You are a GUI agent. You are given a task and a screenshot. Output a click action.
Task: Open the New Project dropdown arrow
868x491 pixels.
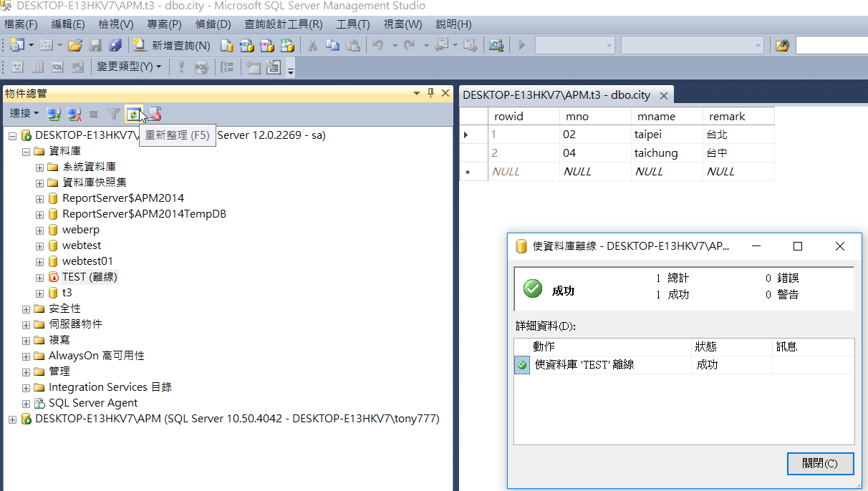(32, 45)
